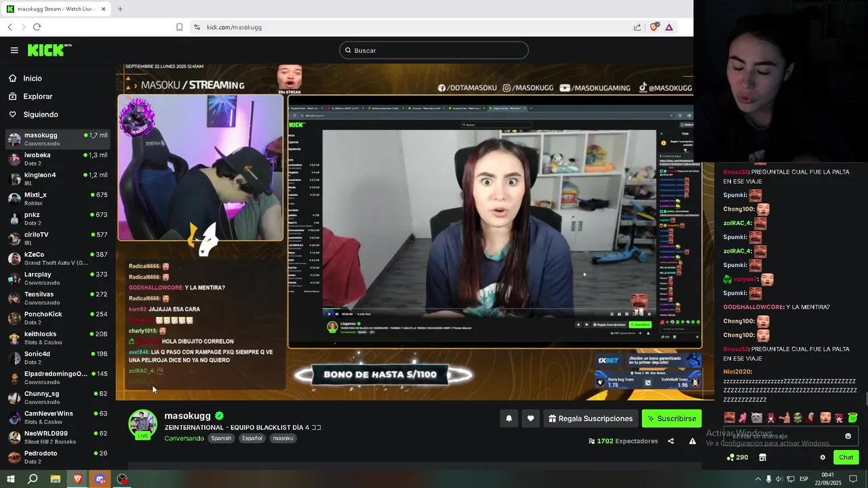Open PonchoKick channel in sidebar
The width and height of the screenshot is (868, 488).
58,318
